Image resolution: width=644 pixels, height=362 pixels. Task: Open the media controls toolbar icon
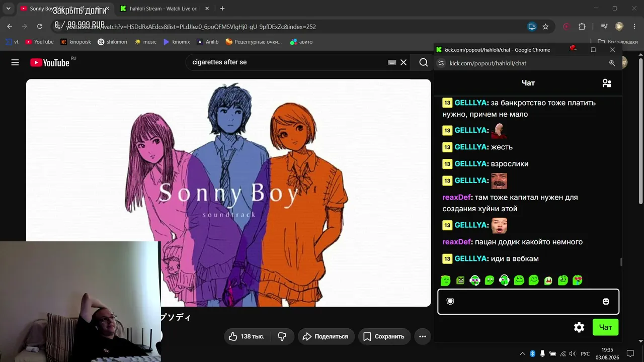(x=604, y=27)
